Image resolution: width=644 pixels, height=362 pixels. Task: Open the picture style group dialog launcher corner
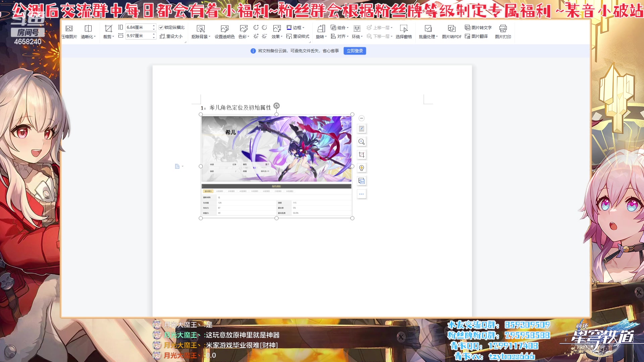pos(310,42)
